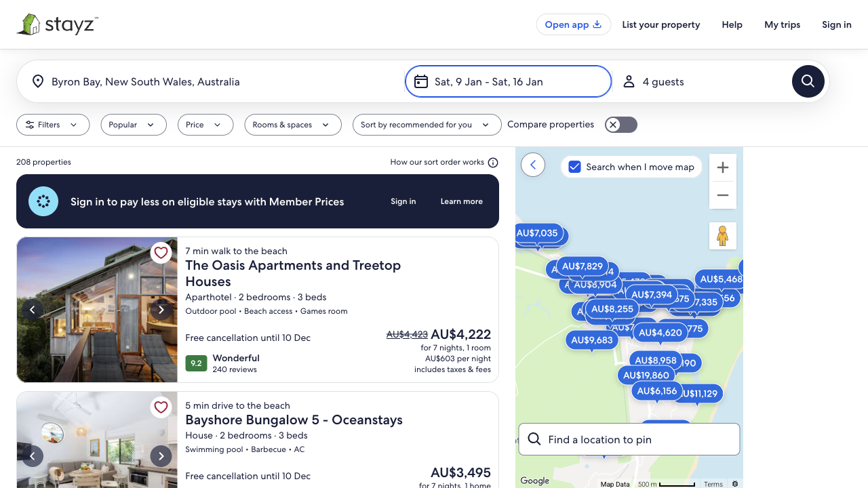Zoom in on the map
Image resolution: width=868 pixels, height=488 pixels.
pyautogui.click(x=723, y=167)
